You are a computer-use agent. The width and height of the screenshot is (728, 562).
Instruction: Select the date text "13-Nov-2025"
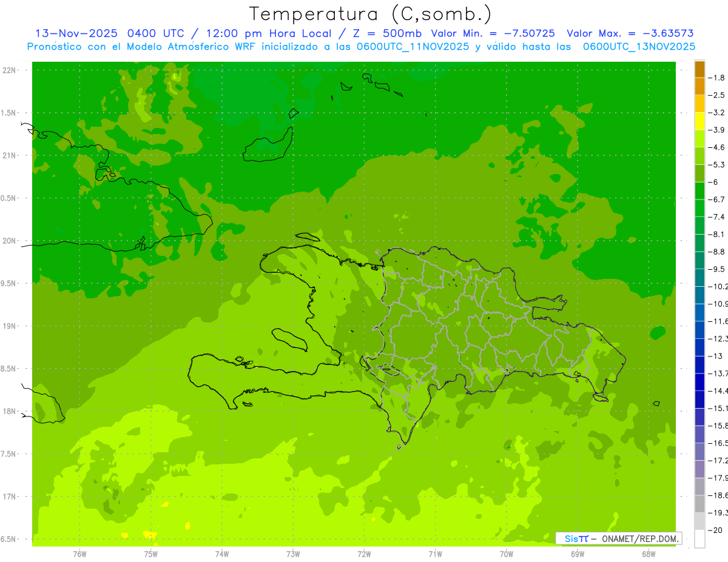[x=76, y=33]
